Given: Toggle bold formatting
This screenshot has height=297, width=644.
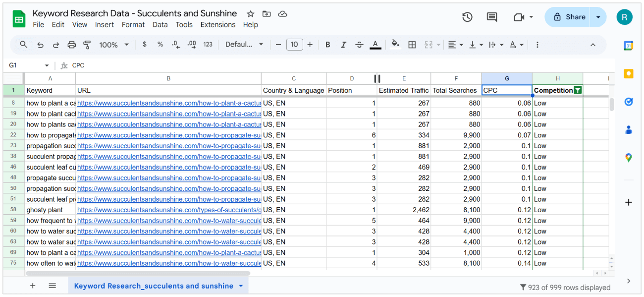Looking at the screenshot, I should [x=327, y=44].
